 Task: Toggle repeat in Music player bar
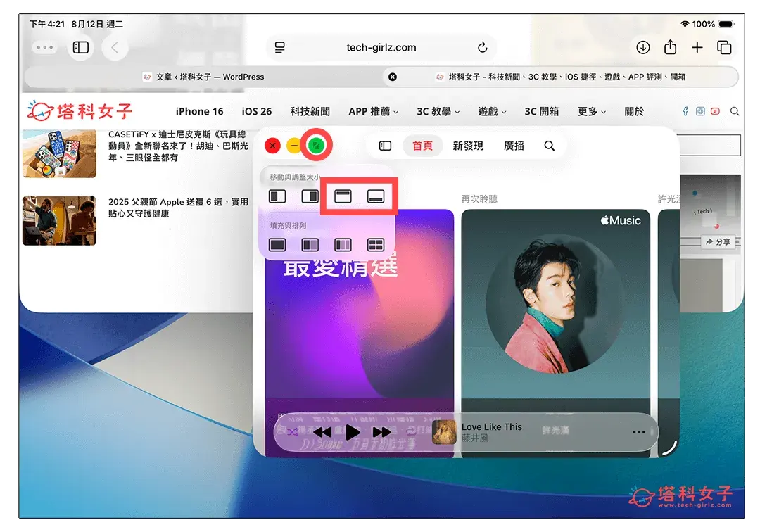pos(411,431)
